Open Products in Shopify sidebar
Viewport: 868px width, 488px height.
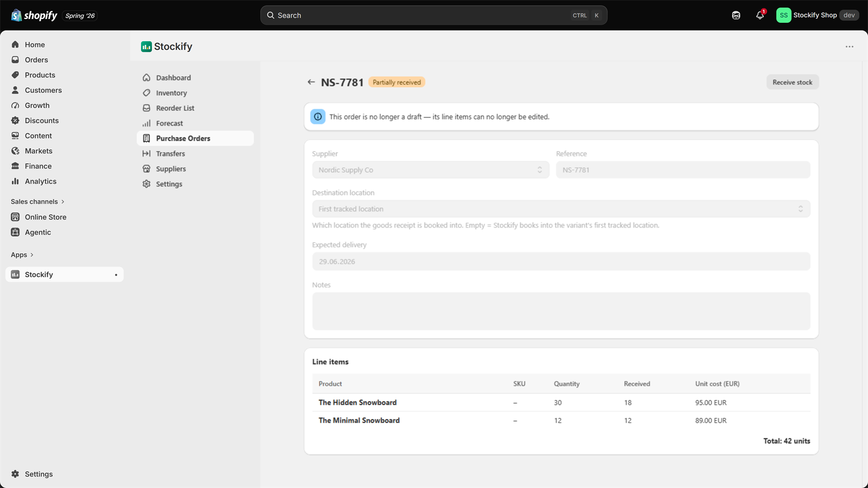coord(40,75)
